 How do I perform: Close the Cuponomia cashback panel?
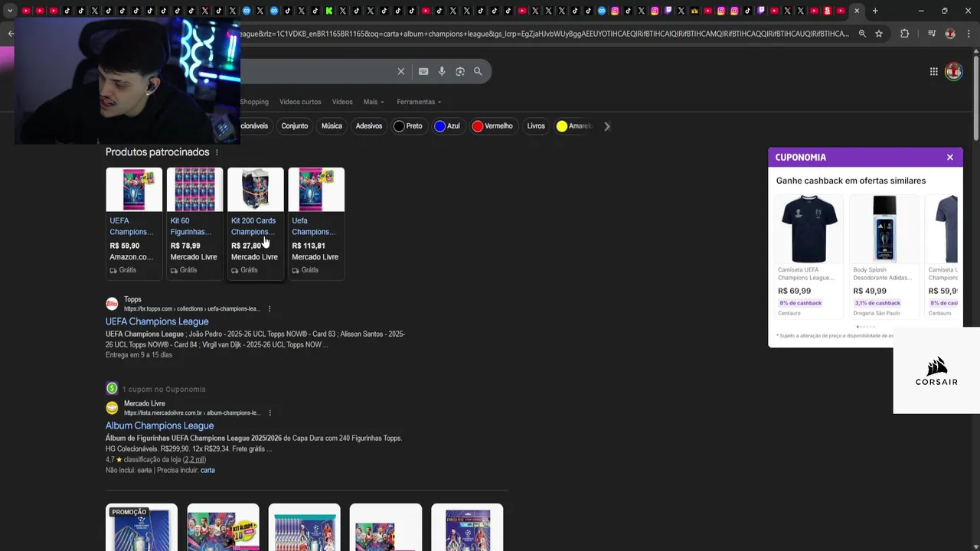[x=950, y=157]
